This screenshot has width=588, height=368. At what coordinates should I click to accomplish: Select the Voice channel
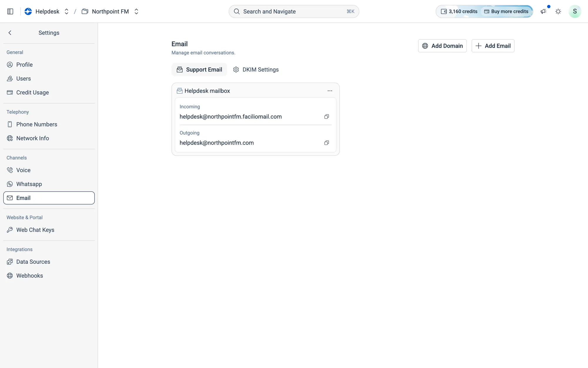tap(49, 170)
